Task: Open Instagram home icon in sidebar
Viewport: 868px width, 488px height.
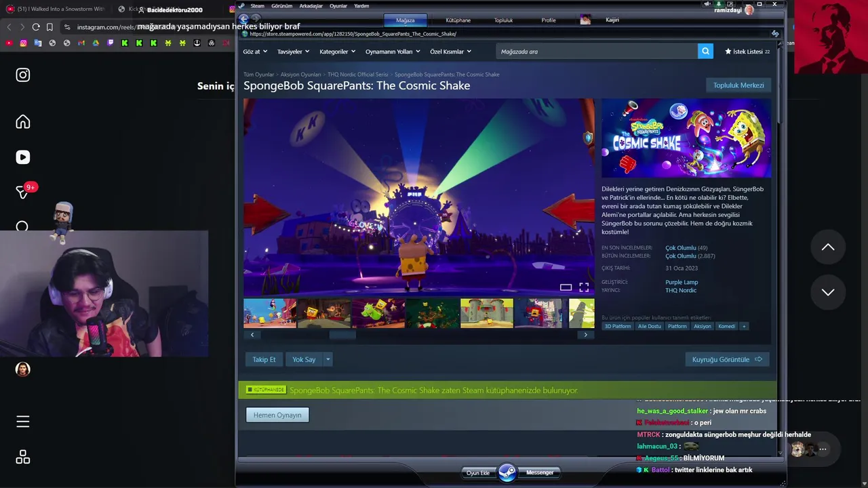Action: click(x=23, y=122)
